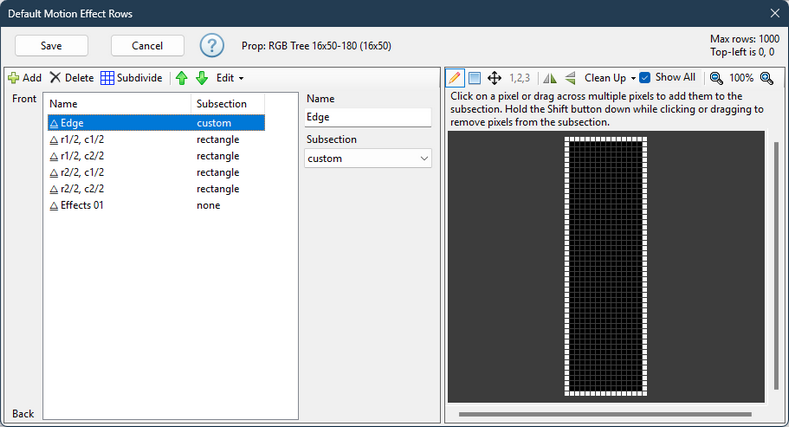
Task: Delete the selected motion effect row
Action: click(x=71, y=78)
